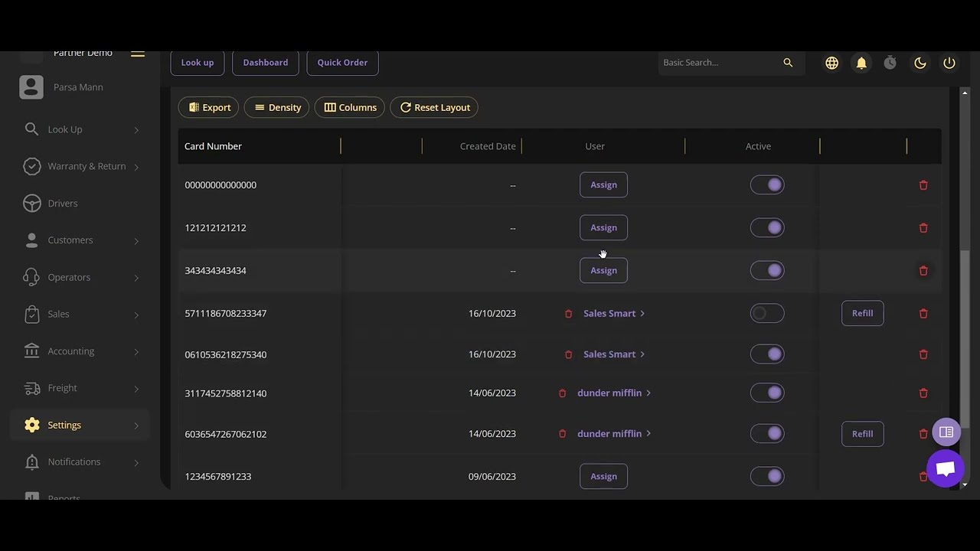Open the notification bell in top bar
The width and height of the screenshot is (980, 551).
[x=861, y=63]
